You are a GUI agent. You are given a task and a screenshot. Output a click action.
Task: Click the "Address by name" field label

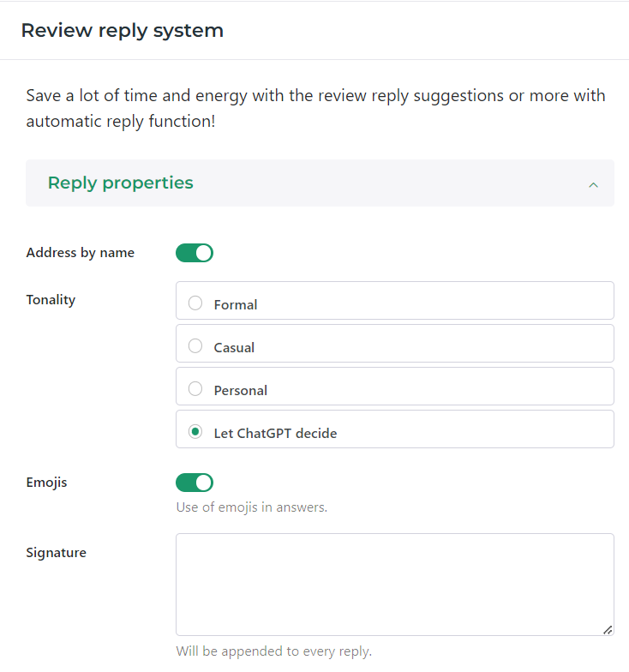(x=81, y=253)
